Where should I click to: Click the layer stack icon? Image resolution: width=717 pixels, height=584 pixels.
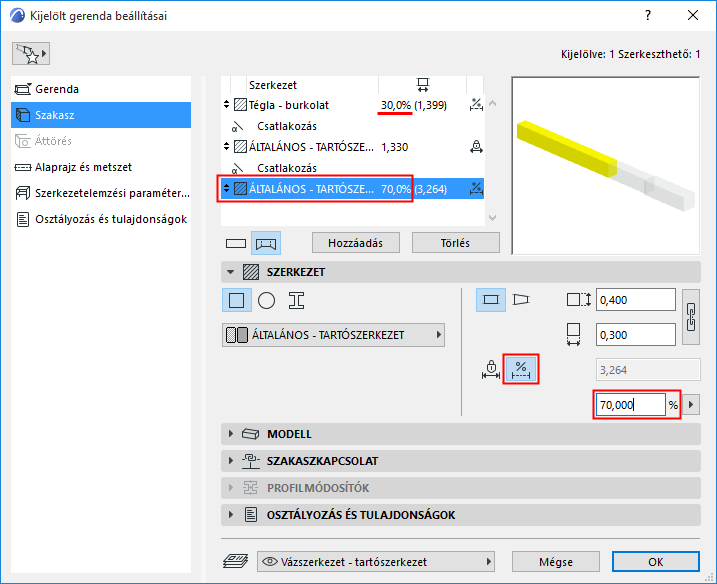coord(235,561)
